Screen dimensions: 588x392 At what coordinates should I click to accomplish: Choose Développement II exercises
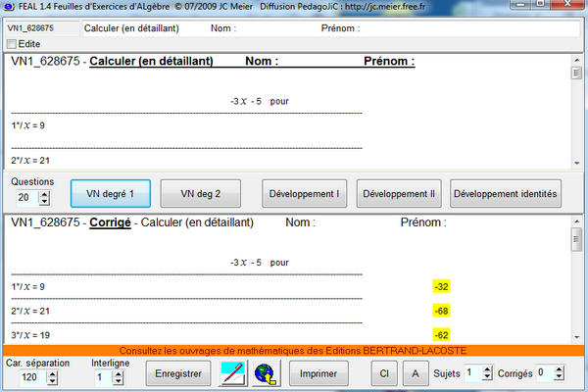398,193
